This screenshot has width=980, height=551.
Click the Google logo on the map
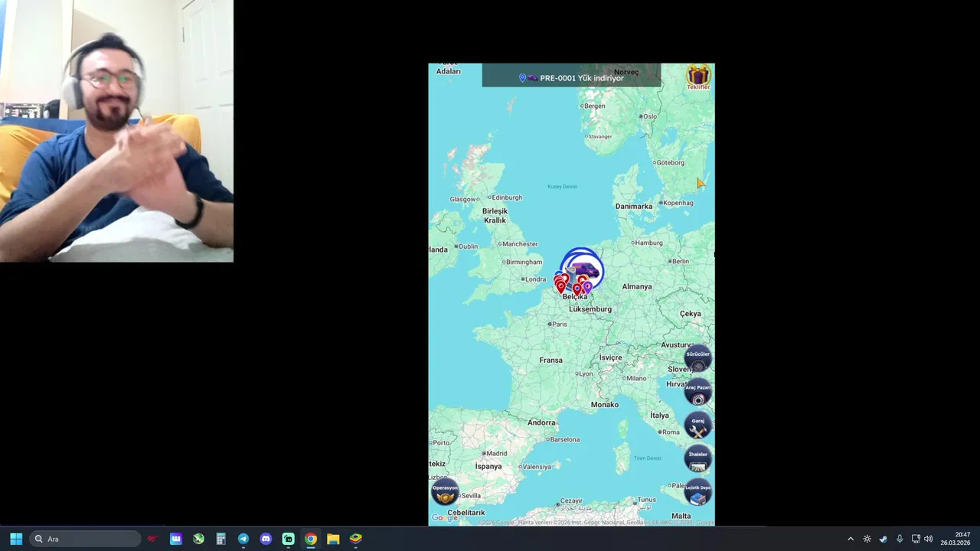coord(444,518)
